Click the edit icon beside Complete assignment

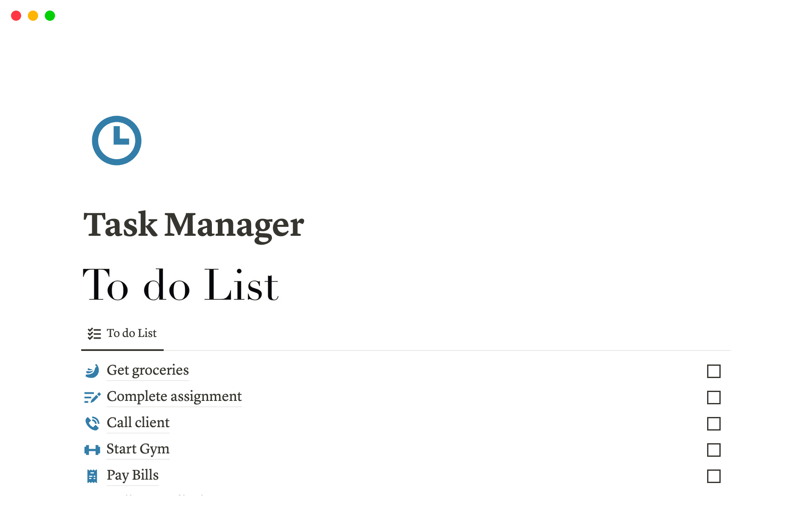point(92,397)
